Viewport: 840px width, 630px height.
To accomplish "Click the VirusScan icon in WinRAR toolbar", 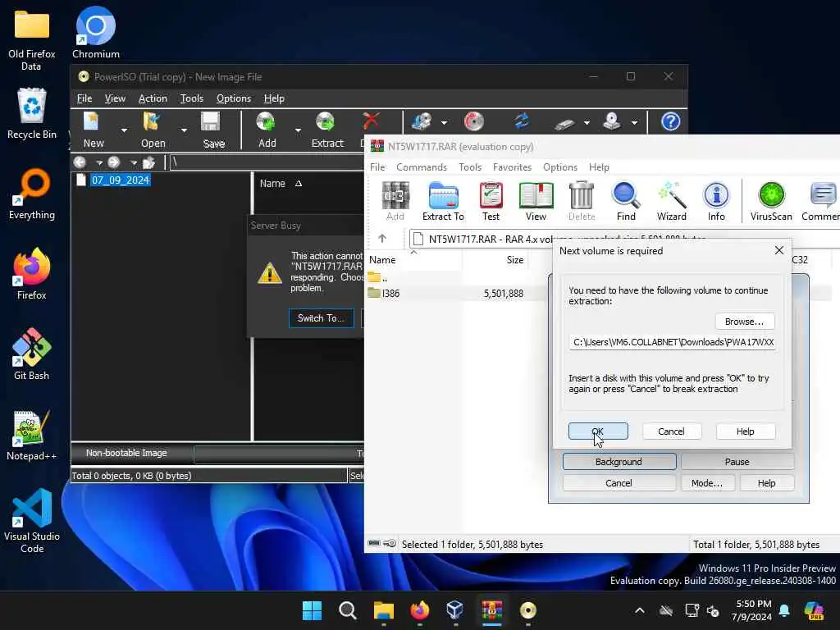I will [x=771, y=202].
